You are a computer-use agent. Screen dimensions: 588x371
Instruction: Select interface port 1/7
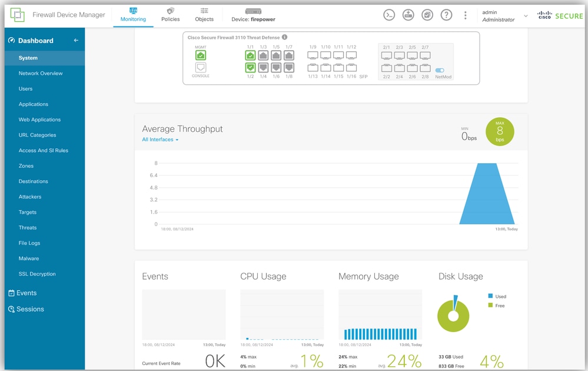point(289,55)
